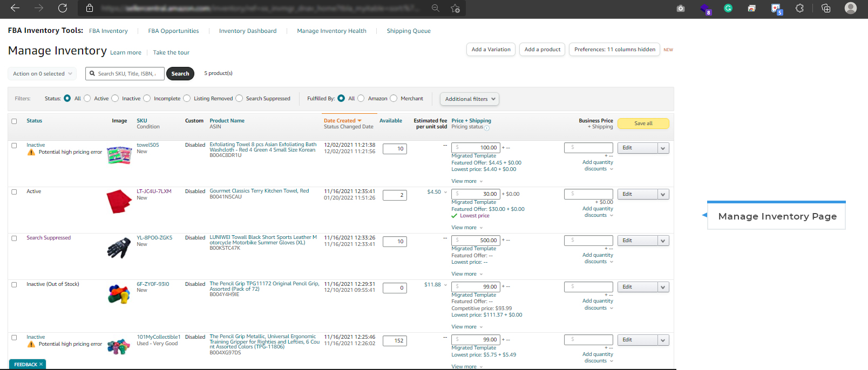Open the browser profile avatar
This screenshot has width=868, height=370.
tap(851, 8)
